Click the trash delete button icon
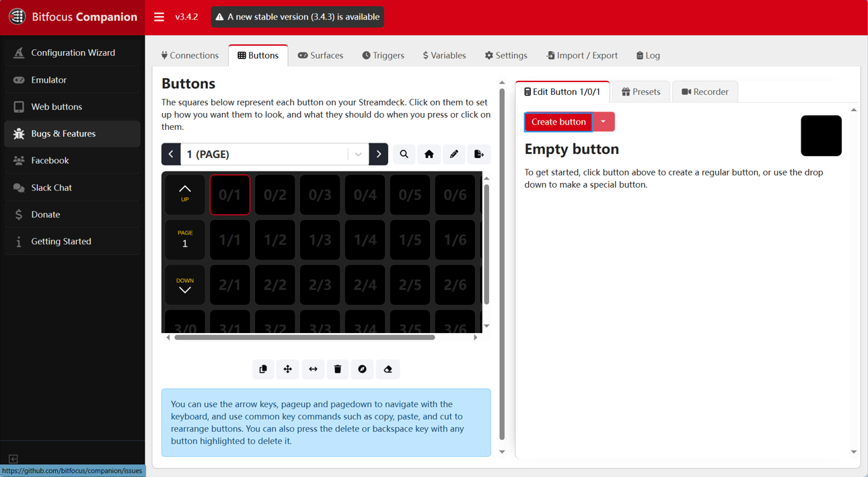This screenshot has height=477, width=868. tap(338, 369)
